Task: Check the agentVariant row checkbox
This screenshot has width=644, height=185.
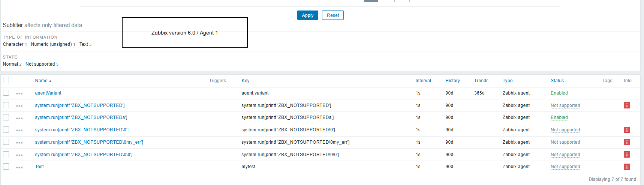Action: tap(6, 93)
